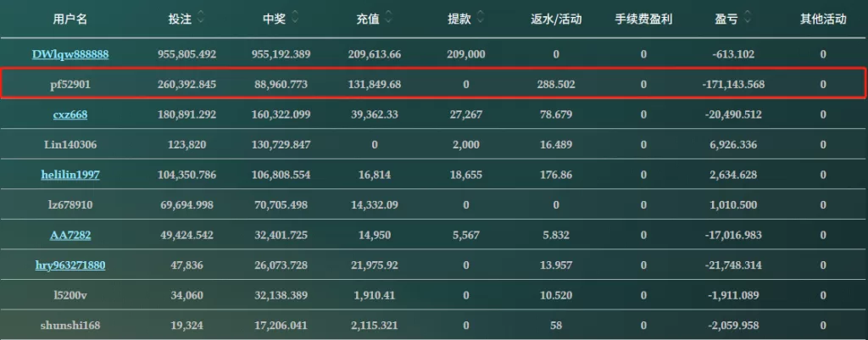Click the 其他活动 column header

coord(822,18)
